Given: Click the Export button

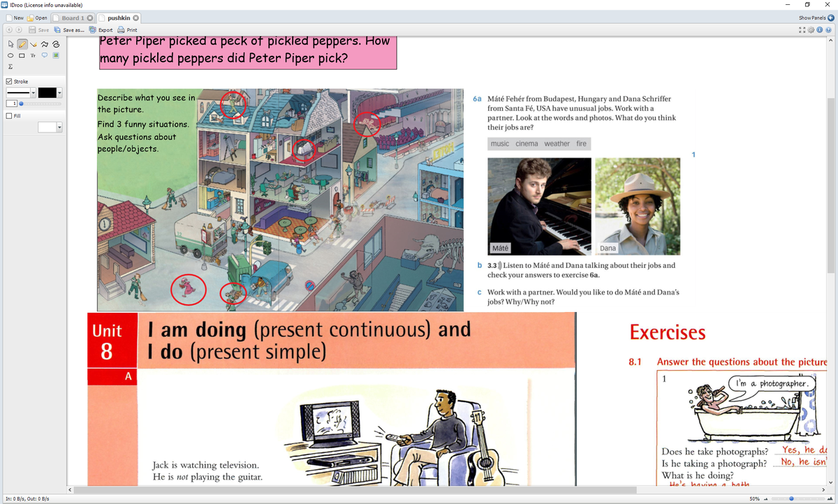Looking at the screenshot, I should [x=101, y=30].
